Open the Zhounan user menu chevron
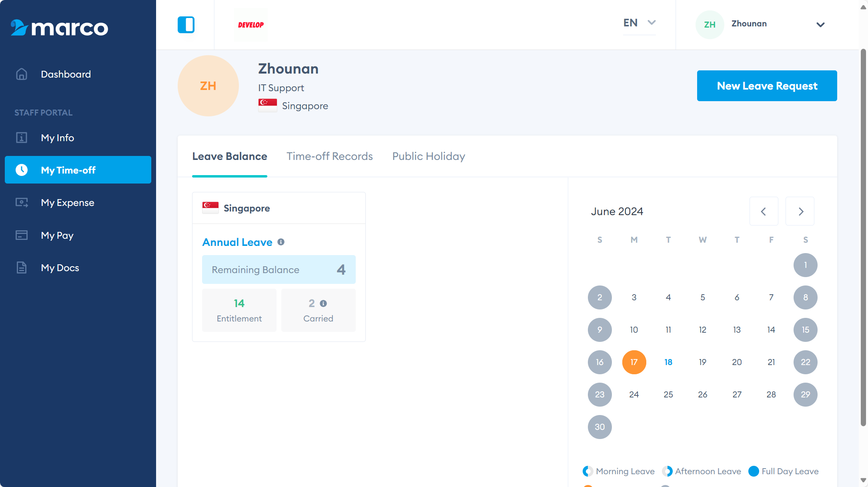 point(820,25)
